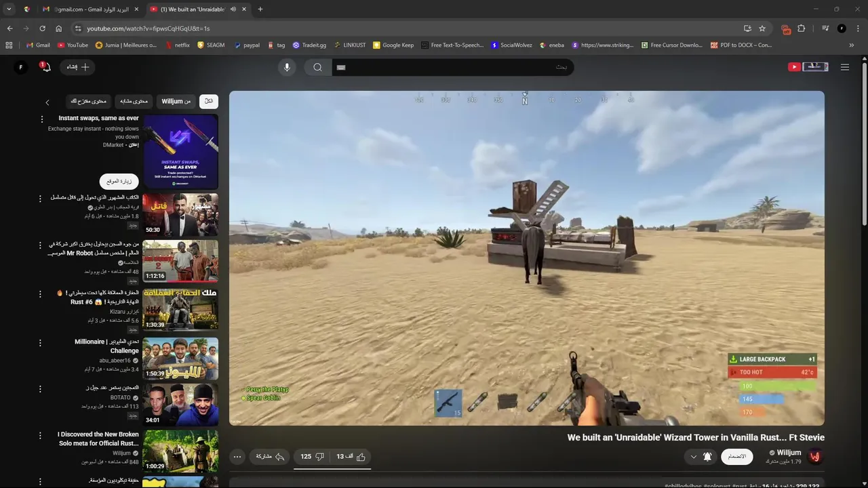This screenshot has height=488, width=868.
Task: Select the suggested content filter chip
Action: pyautogui.click(x=88, y=101)
